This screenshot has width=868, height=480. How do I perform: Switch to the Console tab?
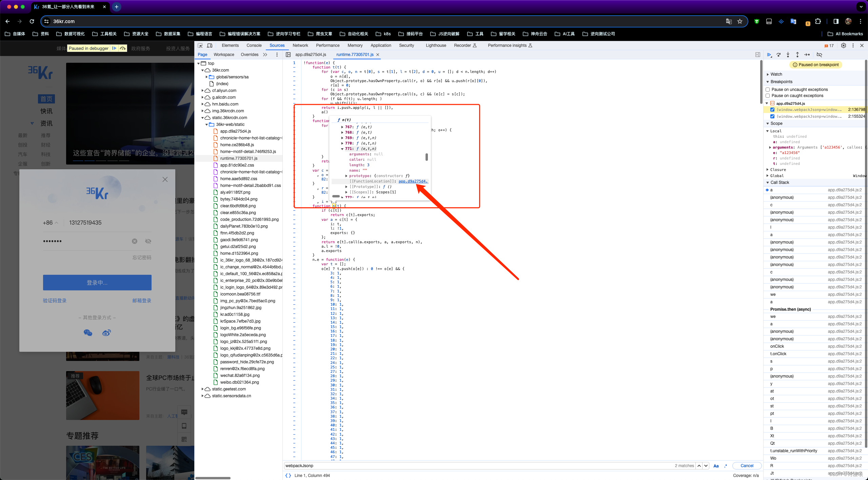(254, 45)
